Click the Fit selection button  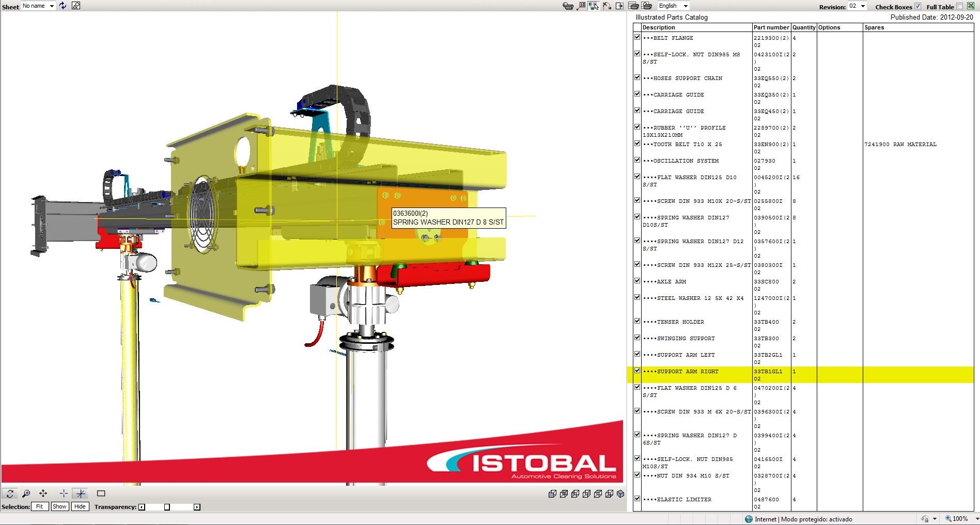[x=40, y=506]
